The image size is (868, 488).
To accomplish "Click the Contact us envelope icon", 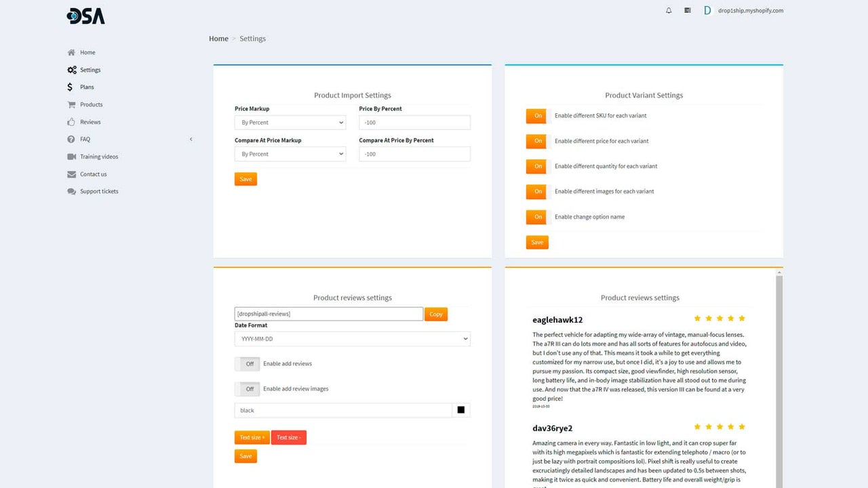I will point(71,174).
